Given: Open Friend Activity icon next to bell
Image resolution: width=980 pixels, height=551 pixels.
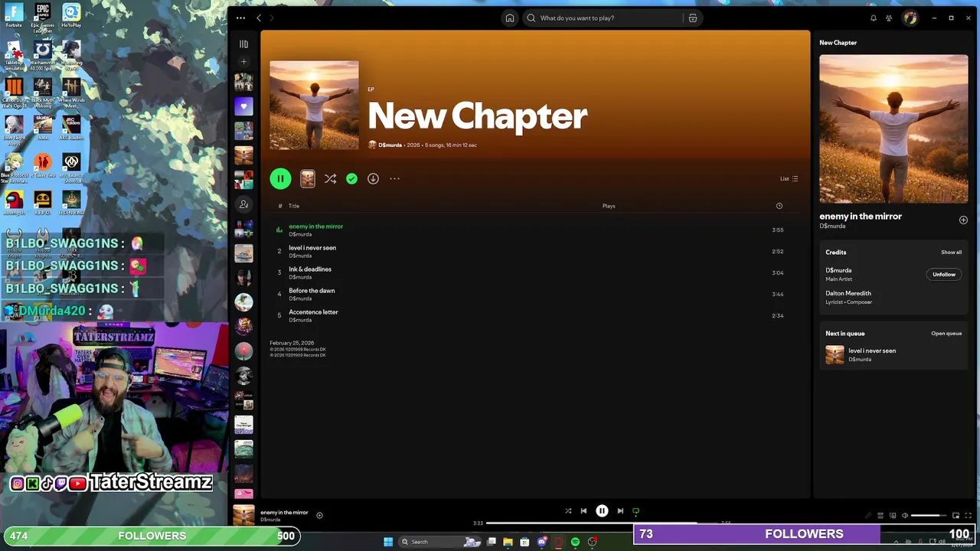Looking at the screenshot, I should click(889, 18).
